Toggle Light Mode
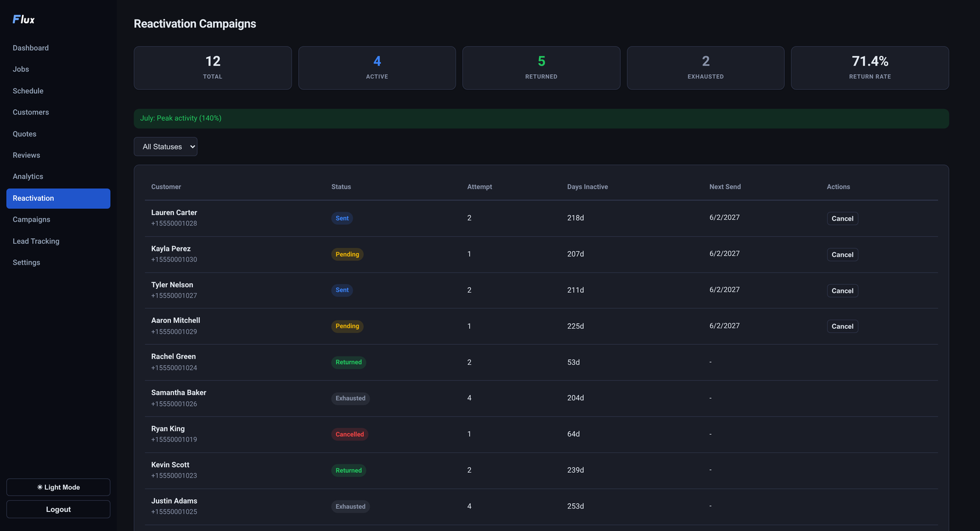The image size is (980, 531). pyautogui.click(x=58, y=488)
